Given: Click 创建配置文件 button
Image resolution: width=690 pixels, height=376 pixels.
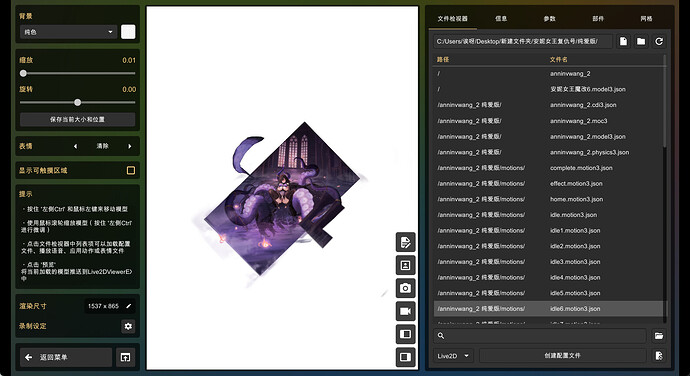Looking at the screenshot, I should click(x=562, y=356).
